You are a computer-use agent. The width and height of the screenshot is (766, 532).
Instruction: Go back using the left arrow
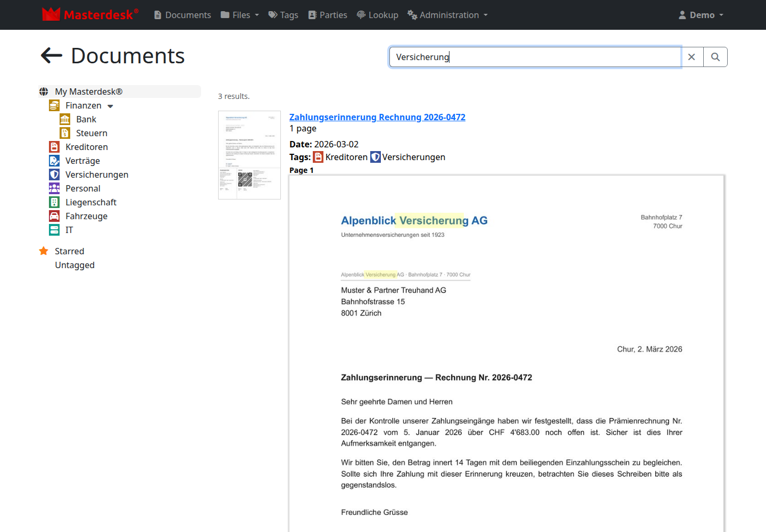(x=52, y=55)
